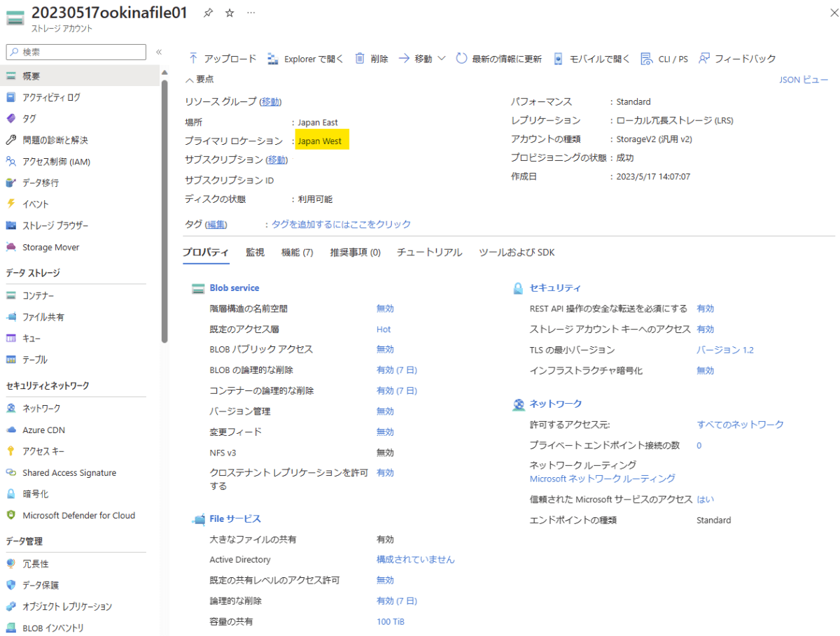Switch to ツールおよび SDK tab
840x636 pixels.
517,253
